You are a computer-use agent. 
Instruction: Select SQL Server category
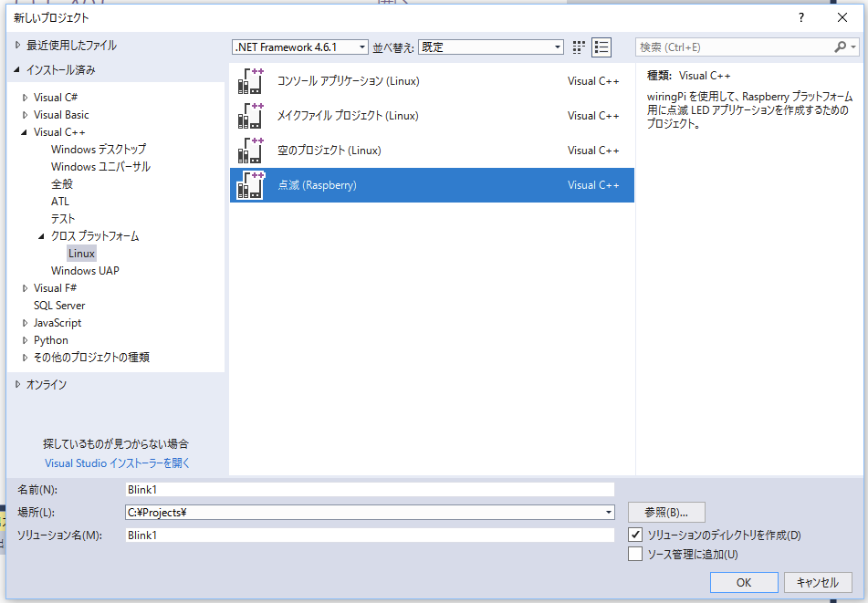point(59,306)
